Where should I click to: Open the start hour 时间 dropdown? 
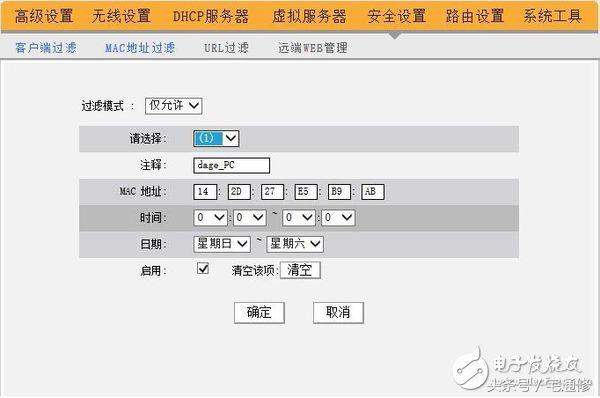[210, 218]
